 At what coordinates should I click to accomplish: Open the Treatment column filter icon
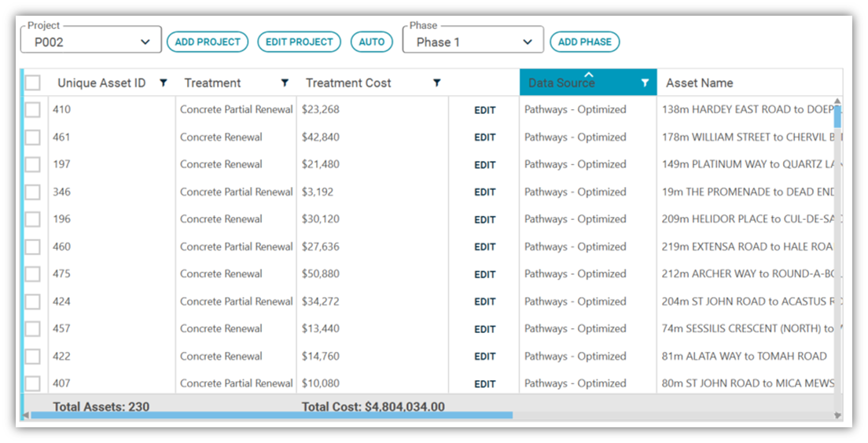coord(285,83)
